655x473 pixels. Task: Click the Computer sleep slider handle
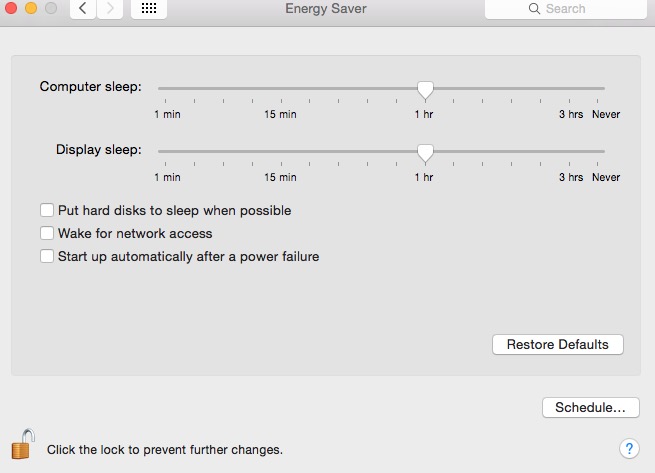click(x=425, y=90)
